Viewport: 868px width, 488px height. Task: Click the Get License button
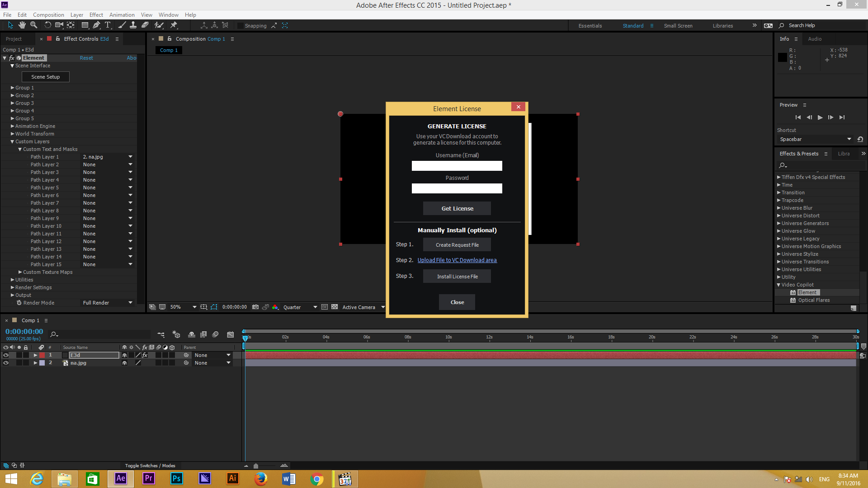click(457, 208)
